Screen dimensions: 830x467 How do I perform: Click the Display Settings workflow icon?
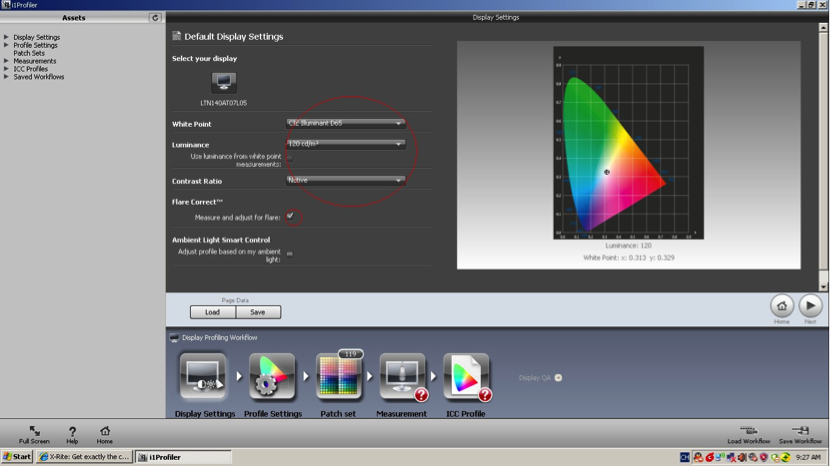click(x=204, y=378)
